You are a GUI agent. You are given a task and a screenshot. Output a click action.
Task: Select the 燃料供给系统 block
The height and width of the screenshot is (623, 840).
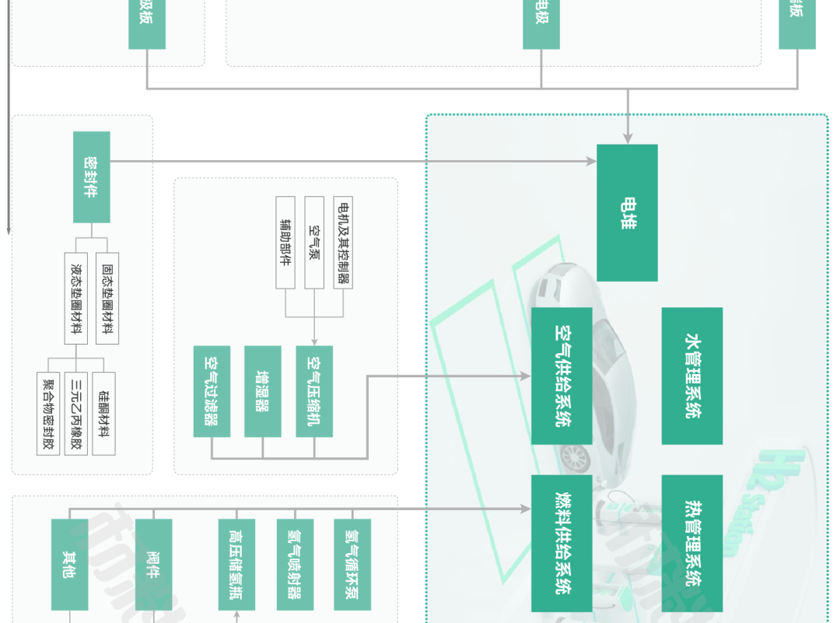tap(562, 543)
